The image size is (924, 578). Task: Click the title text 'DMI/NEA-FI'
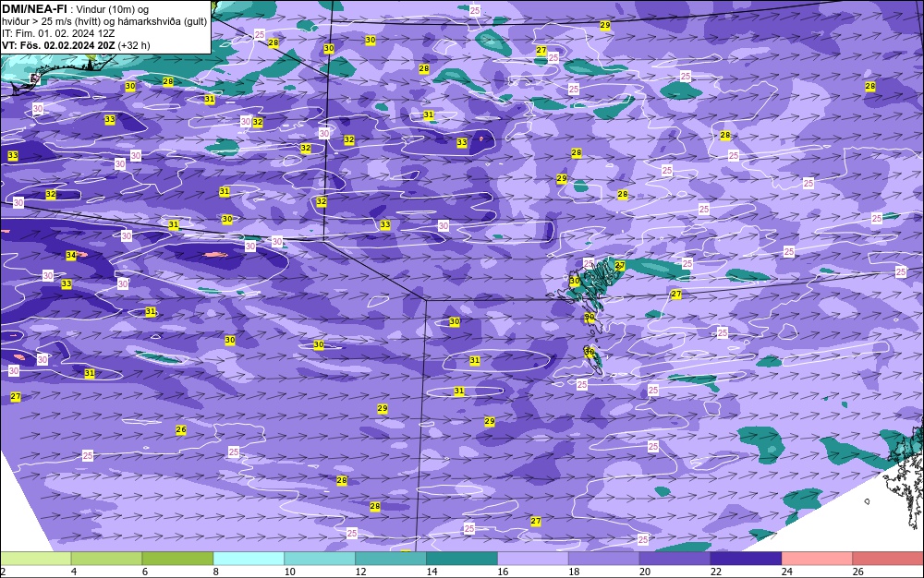pos(33,9)
